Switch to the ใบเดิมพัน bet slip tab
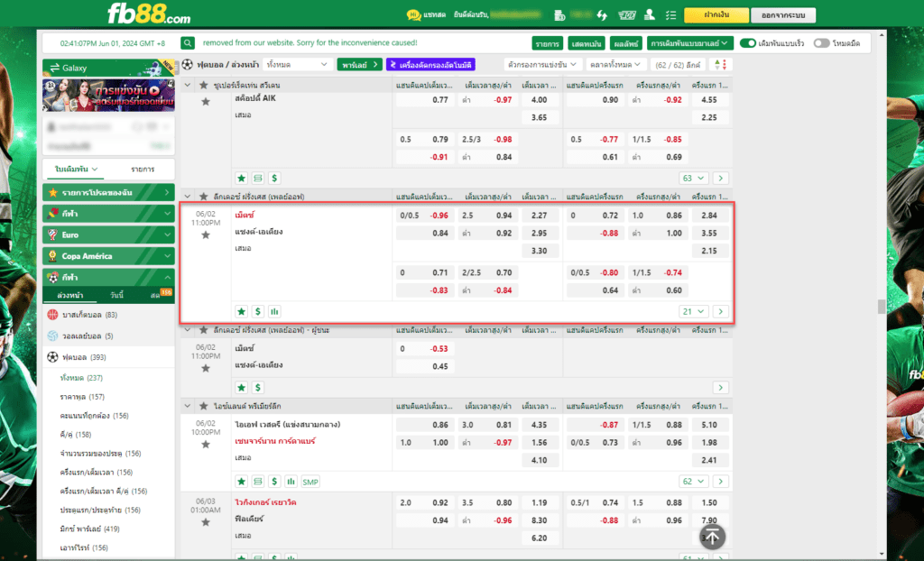Screen dimensions: 924x561 click(x=76, y=170)
